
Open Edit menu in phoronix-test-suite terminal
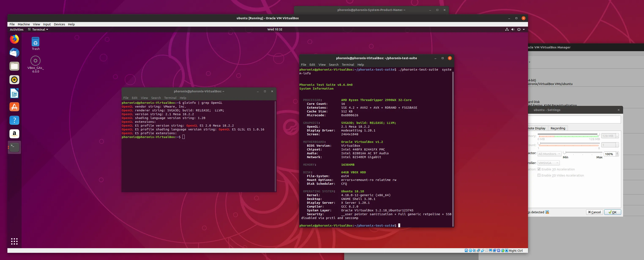[x=312, y=64]
